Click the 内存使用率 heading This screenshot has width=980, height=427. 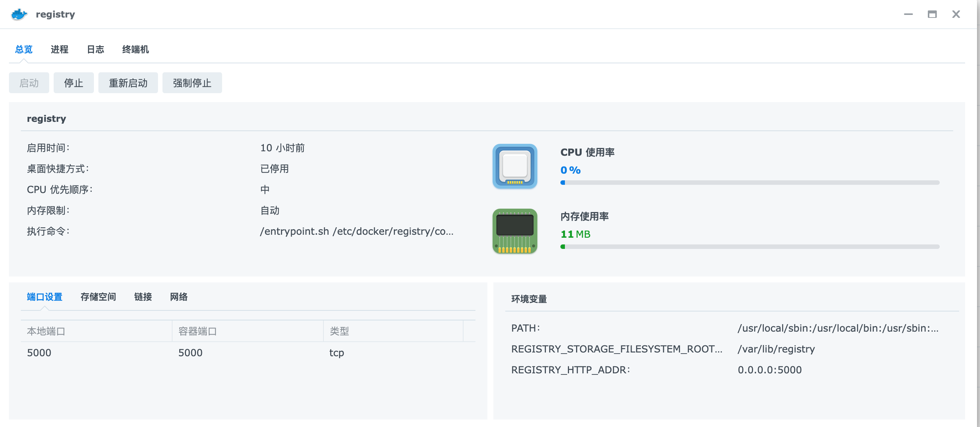[x=584, y=216]
